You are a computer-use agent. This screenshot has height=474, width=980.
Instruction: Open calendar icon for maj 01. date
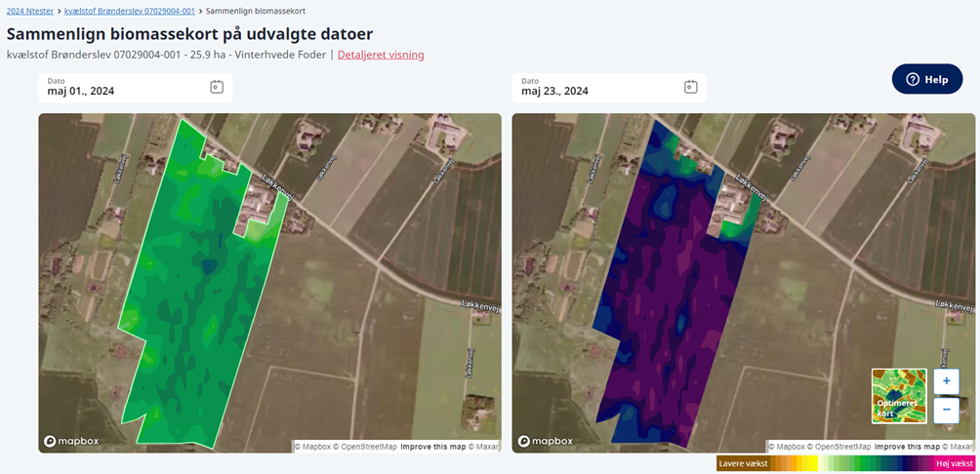pyautogui.click(x=217, y=87)
